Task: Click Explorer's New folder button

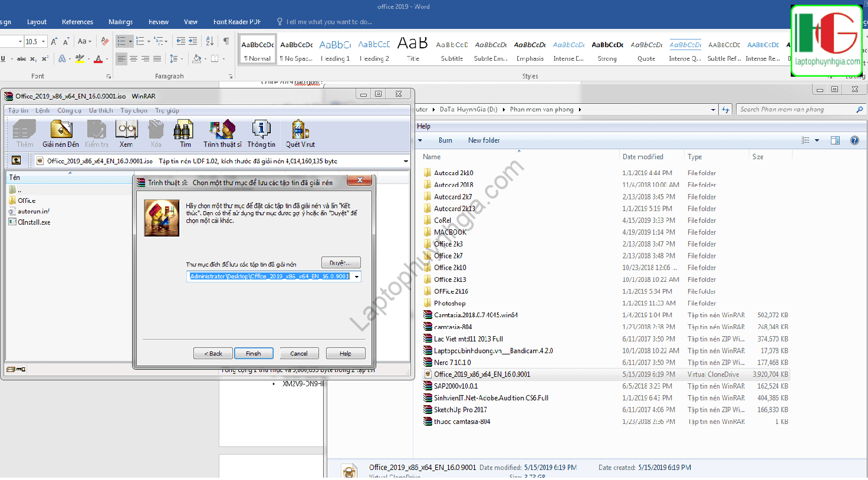Action: pyautogui.click(x=484, y=140)
